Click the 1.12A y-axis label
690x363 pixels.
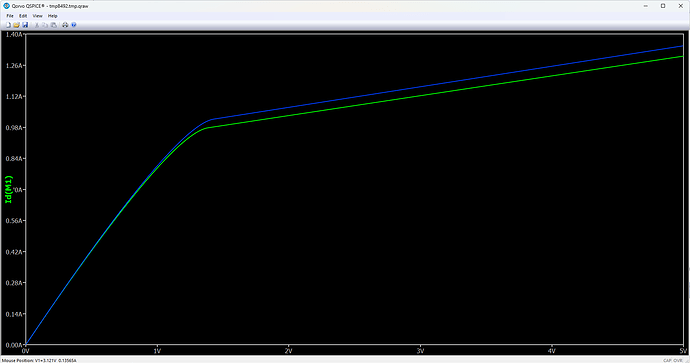(x=14, y=96)
